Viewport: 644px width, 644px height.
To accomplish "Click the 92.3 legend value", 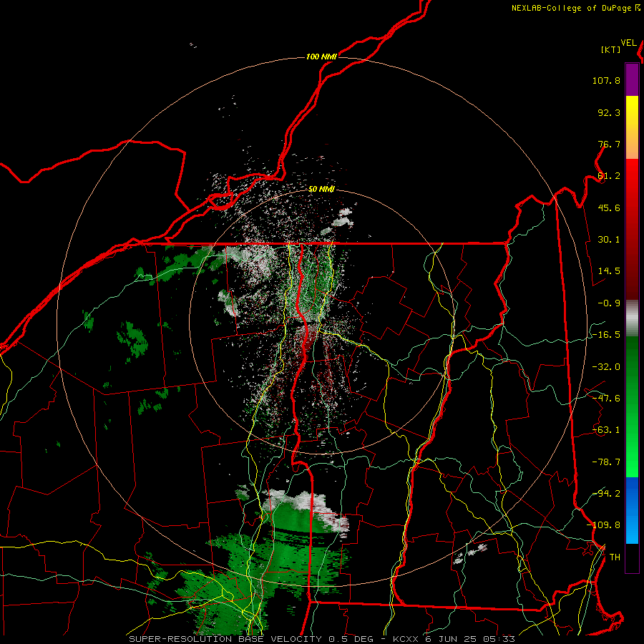I will 609,112.
